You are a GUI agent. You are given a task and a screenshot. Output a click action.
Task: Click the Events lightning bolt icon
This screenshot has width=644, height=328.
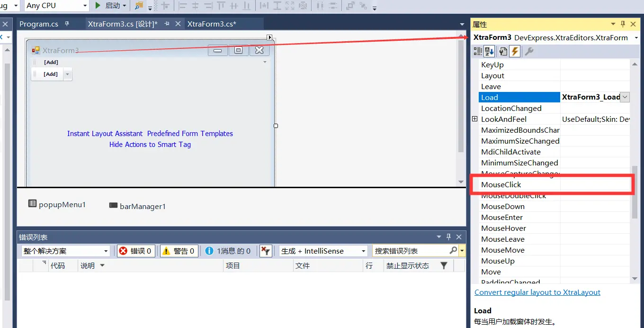[x=515, y=51]
